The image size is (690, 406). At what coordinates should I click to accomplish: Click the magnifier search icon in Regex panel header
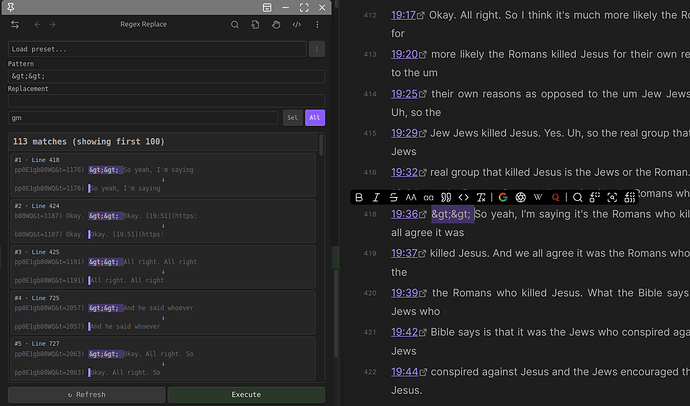point(235,24)
